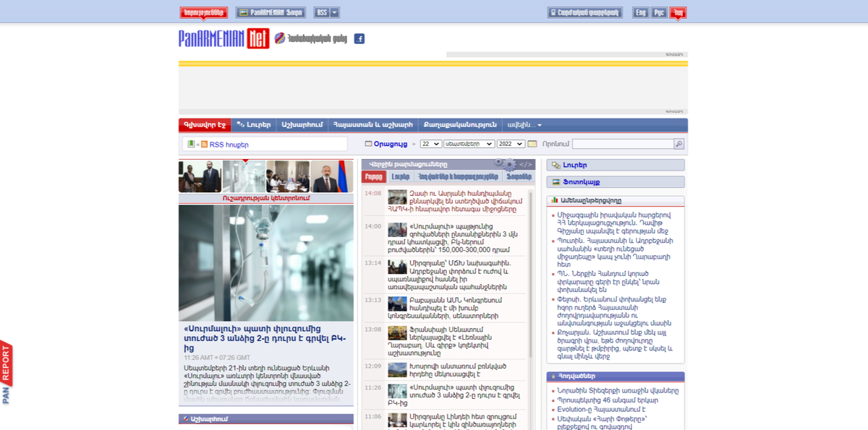The image size is (868, 430).
Task: Open the Քաղաքականություն navigation tab
Action: click(x=460, y=125)
